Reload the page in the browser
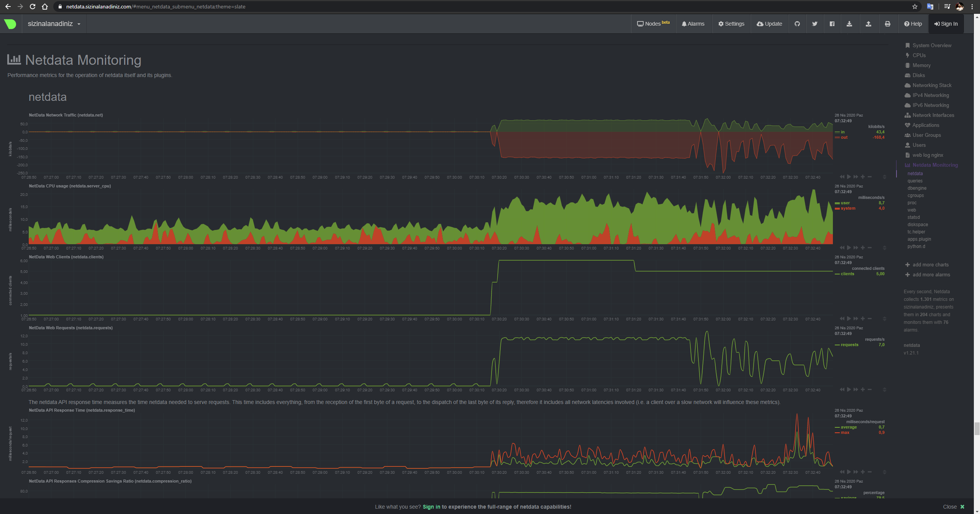980x514 pixels. pyautogui.click(x=33, y=7)
